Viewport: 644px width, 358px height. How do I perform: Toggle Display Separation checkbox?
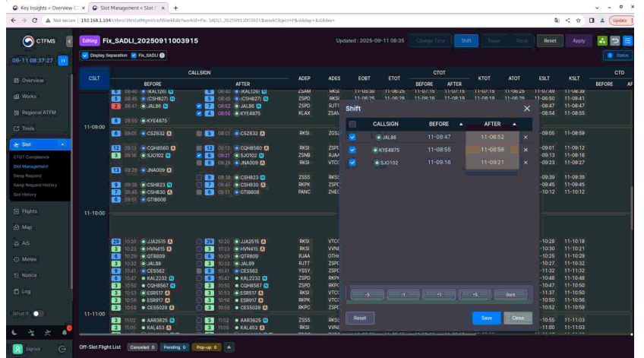85,55
